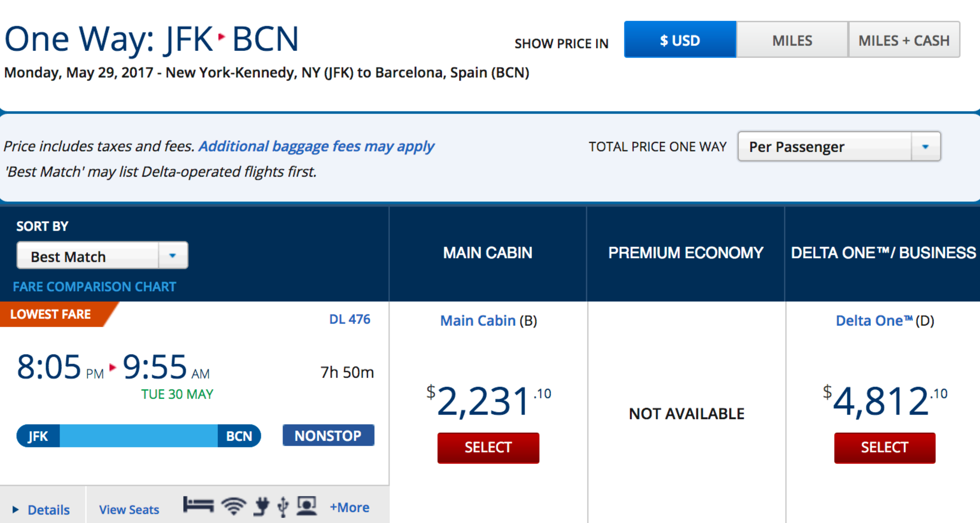Image resolution: width=980 pixels, height=523 pixels.
Task: Select the $4,812.10 Delta One fare
Action: click(x=884, y=448)
